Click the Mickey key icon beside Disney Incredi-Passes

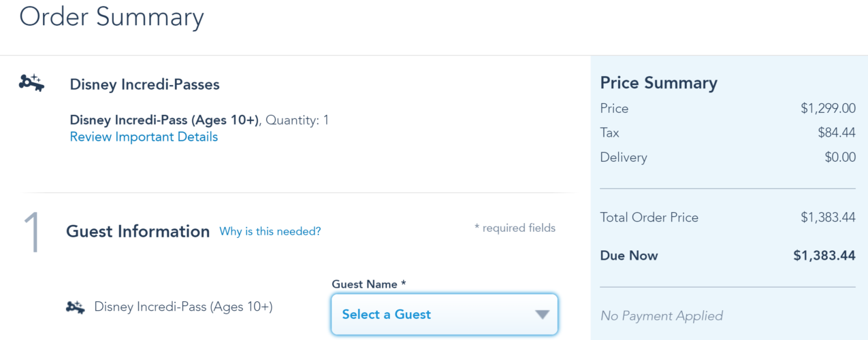31,84
